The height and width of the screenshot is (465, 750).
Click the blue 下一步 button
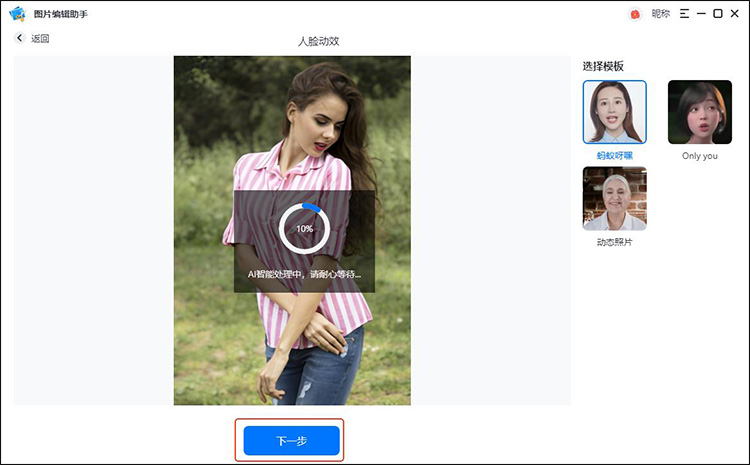click(291, 441)
